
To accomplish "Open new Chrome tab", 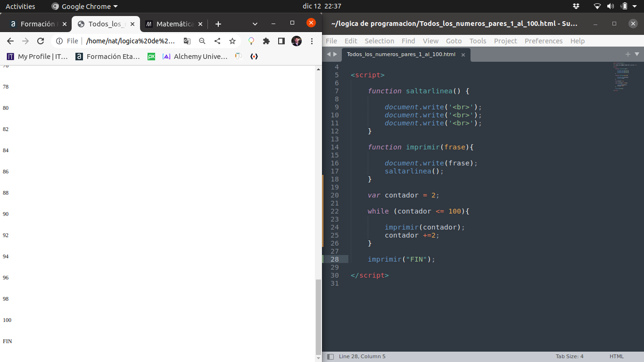I will 218,24.
